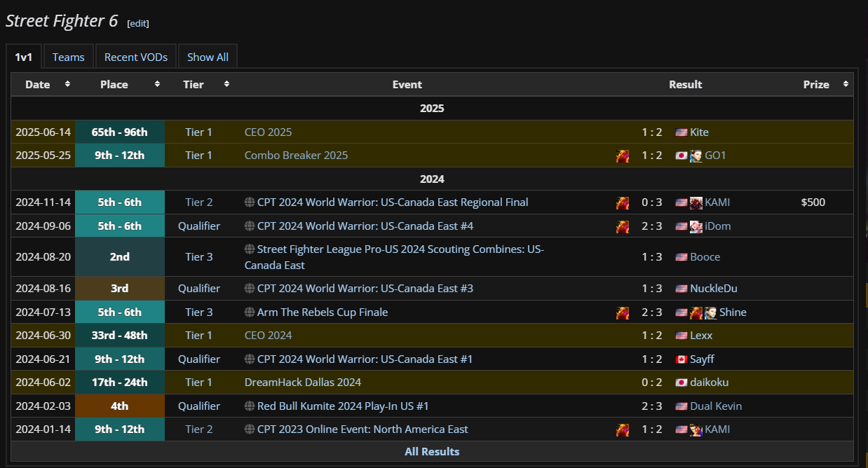Click the character icon in the Combo Breaker 2025 row

(x=623, y=156)
